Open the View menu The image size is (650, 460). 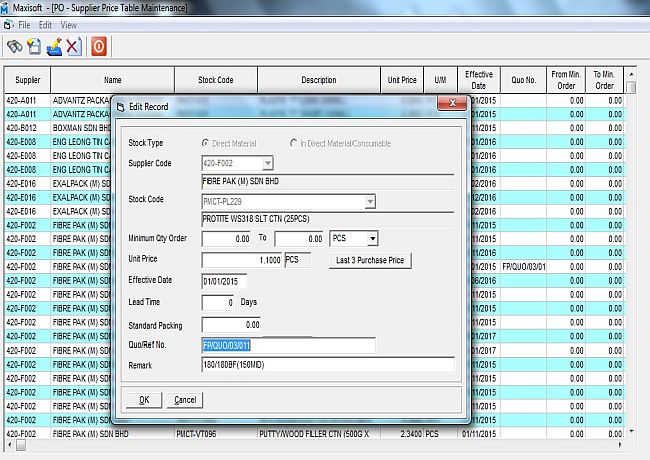pyautogui.click(x=68, y=24)
